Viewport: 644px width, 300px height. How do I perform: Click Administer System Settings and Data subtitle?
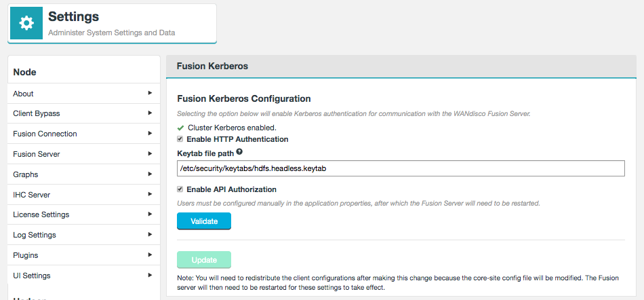click(112, 33)
